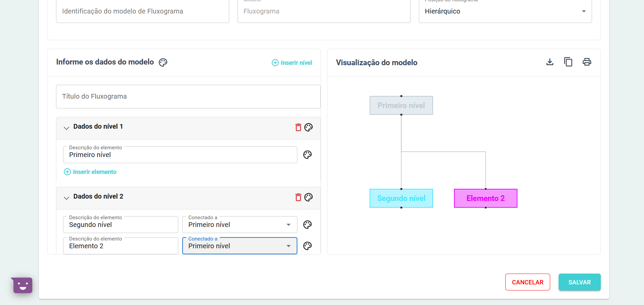Screen dimensions: 644x305
Task: Collapse Dados do nível 1 section
Action: click(x=66, y=128)
